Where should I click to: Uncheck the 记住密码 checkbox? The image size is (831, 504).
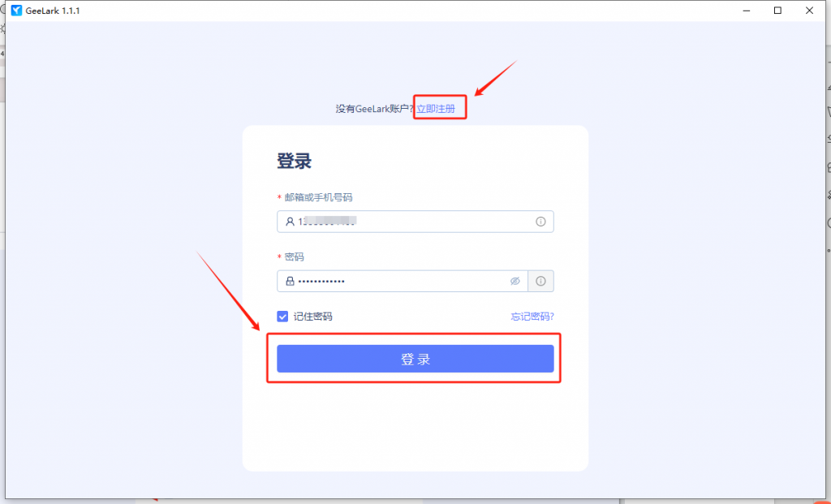(282, 317)
